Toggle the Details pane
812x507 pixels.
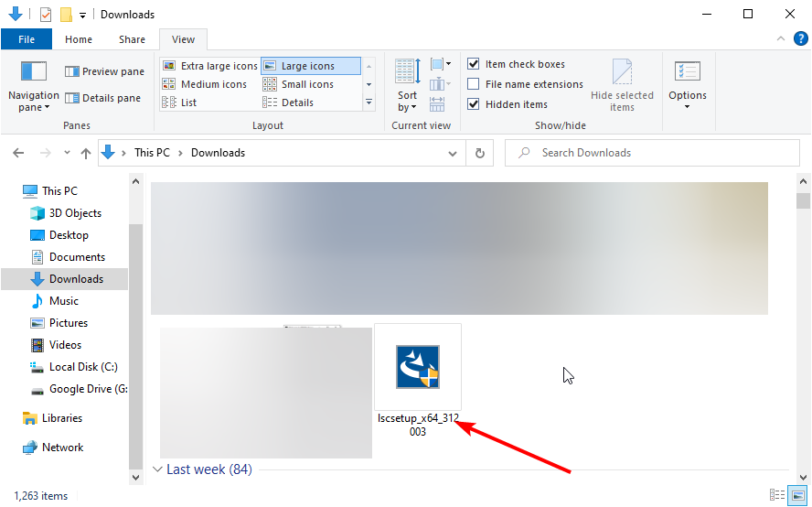point(103,98)
